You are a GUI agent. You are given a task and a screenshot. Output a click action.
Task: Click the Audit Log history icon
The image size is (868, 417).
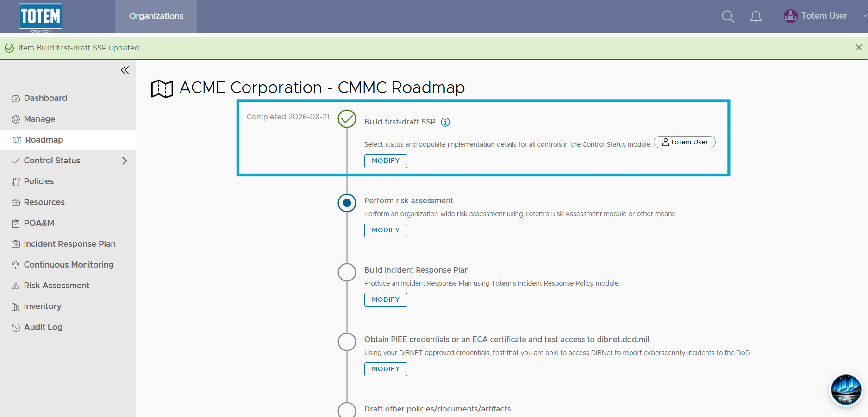[16, 328]
